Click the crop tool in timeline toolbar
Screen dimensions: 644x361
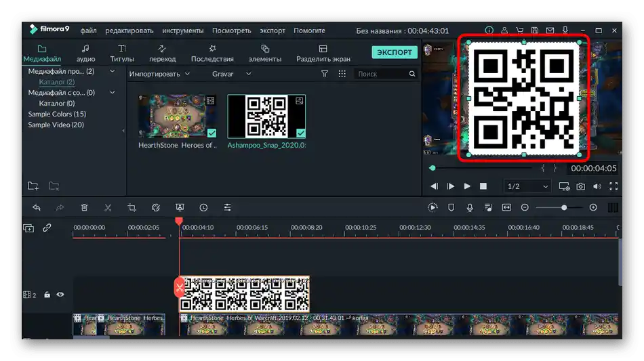pos(132,208)
